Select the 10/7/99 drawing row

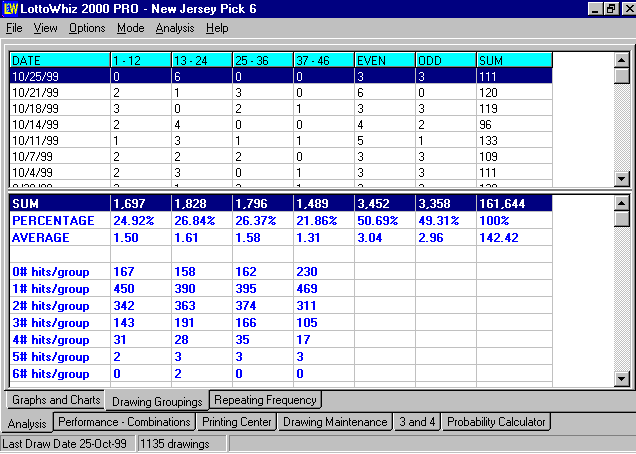(x=281, y=156)
